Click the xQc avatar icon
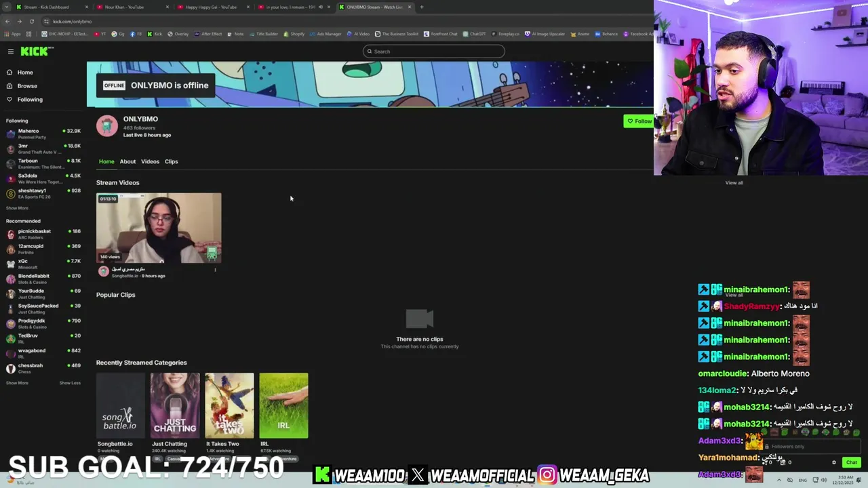868x488 pixels. tap(10, 264)
